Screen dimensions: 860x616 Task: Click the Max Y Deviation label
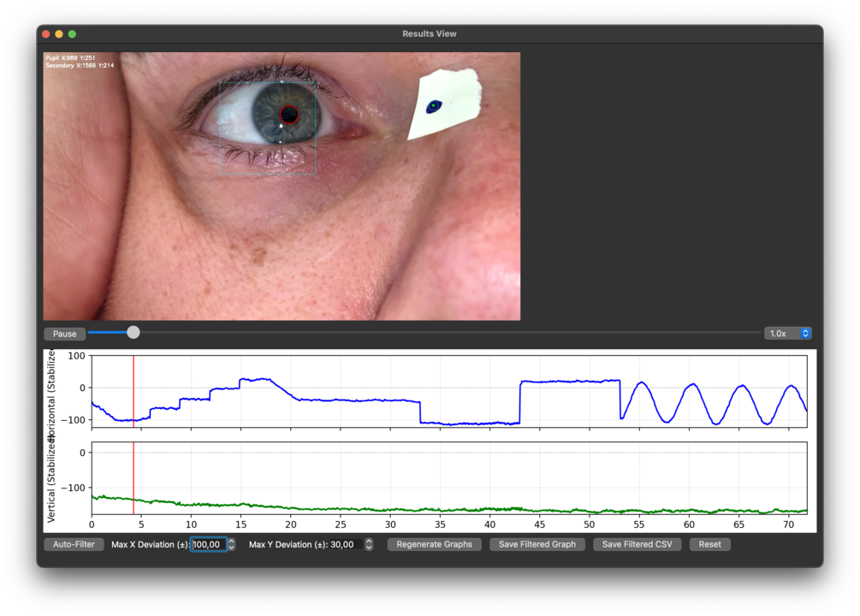click(288, 544)
